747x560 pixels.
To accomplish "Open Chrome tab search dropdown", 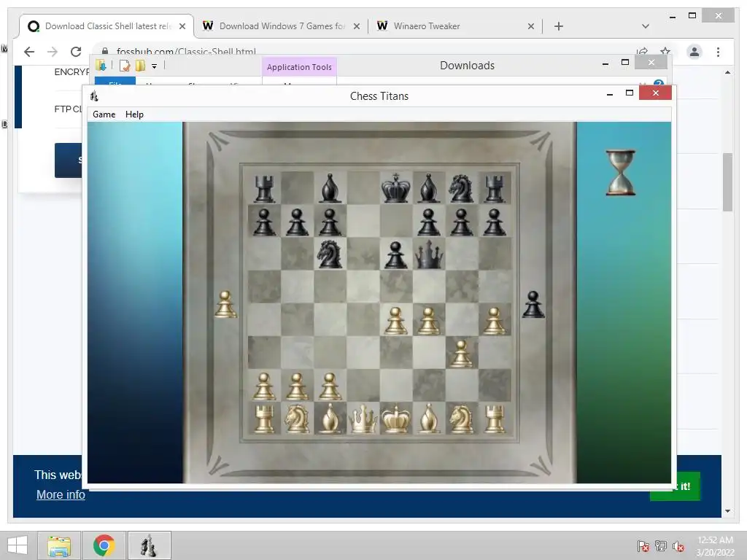I will 646,26.
